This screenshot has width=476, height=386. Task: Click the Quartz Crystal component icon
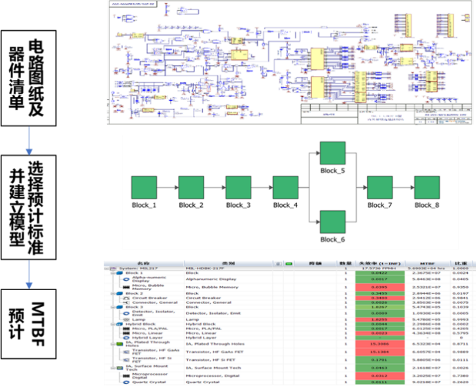tap(126, 382)
